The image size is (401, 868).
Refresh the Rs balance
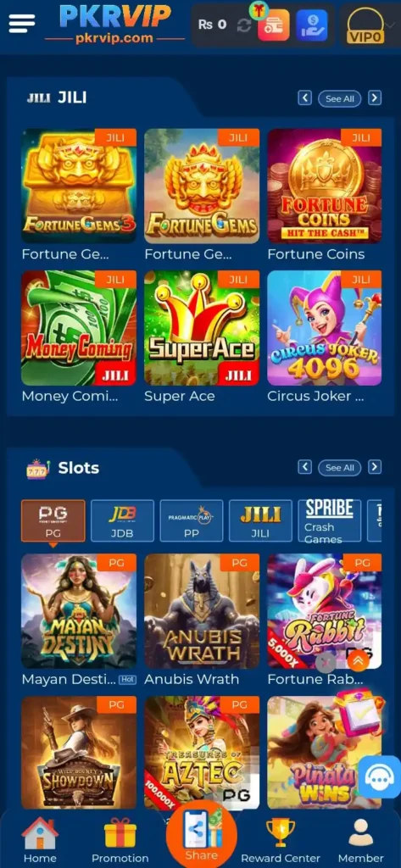(x=243, y=25)
